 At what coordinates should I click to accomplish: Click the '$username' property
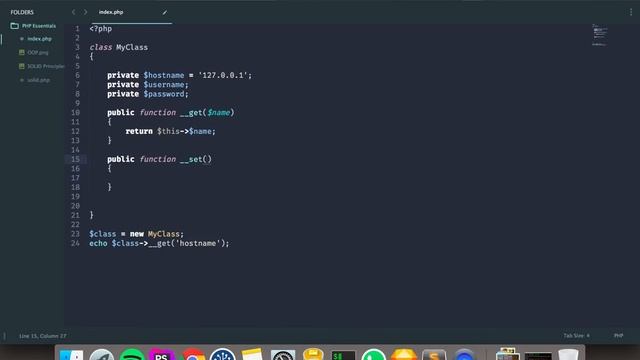[164, 84]
